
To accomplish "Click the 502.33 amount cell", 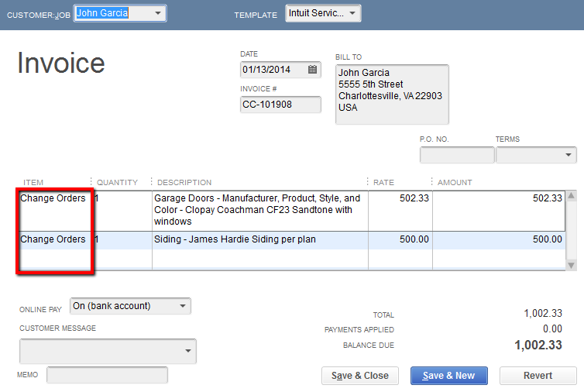I will 499,211.
